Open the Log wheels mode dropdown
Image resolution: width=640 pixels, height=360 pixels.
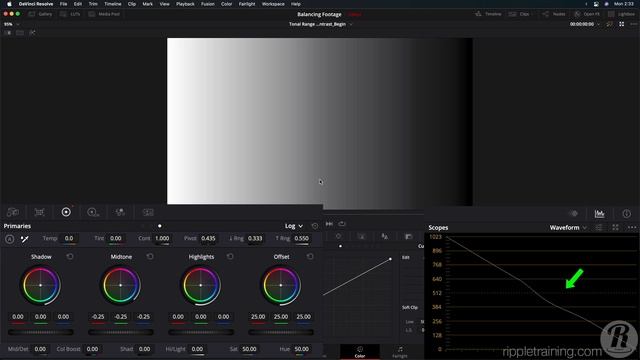pos(294,226)
